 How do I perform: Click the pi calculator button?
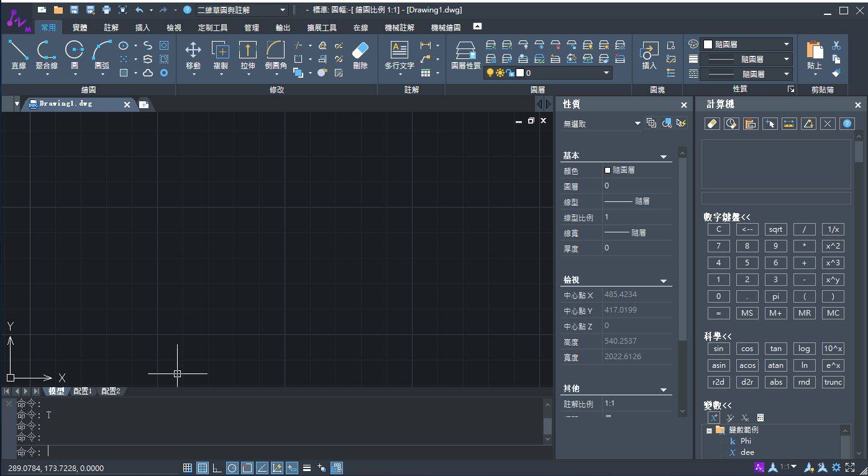(x=775, y=296)
